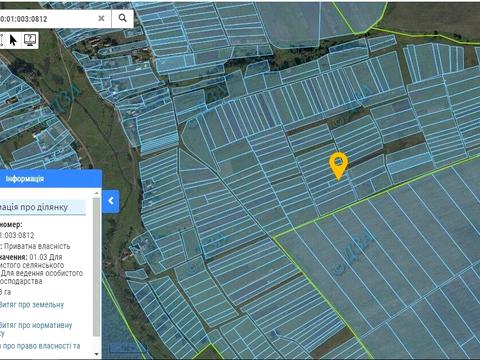Click the info panel scroll-down arrow

click(x=97, y=354)
